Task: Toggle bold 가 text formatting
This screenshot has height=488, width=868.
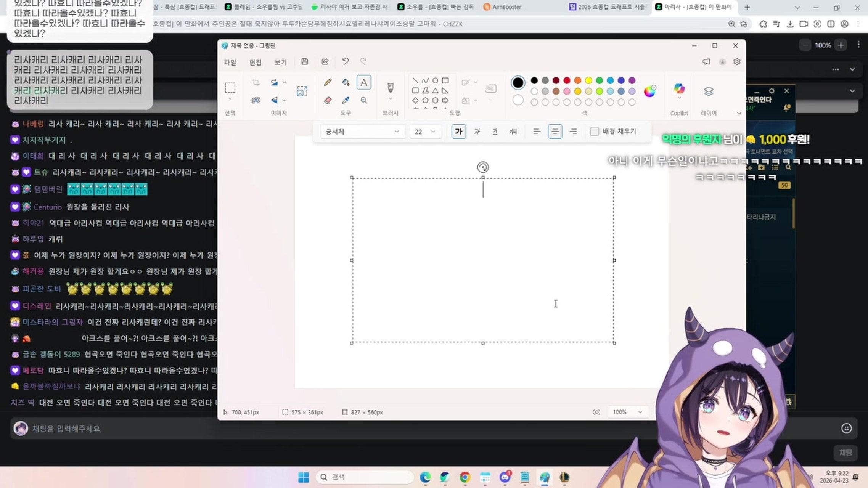Action: point(458,132)
